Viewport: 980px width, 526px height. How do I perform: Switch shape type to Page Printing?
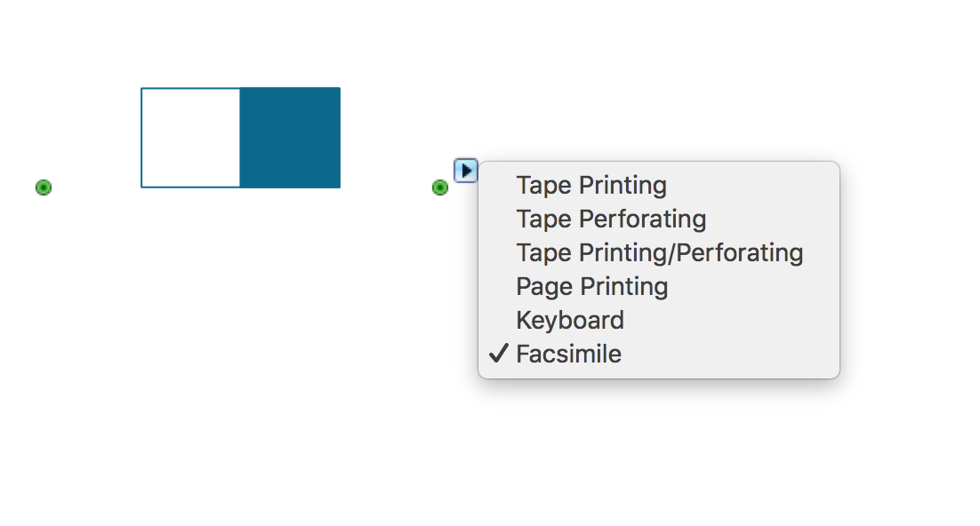click(591, 287)
